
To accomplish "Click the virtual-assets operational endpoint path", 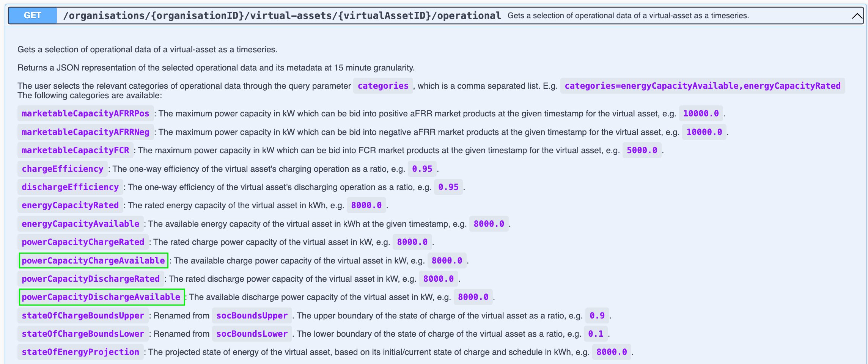I will (x=282, y=16).
